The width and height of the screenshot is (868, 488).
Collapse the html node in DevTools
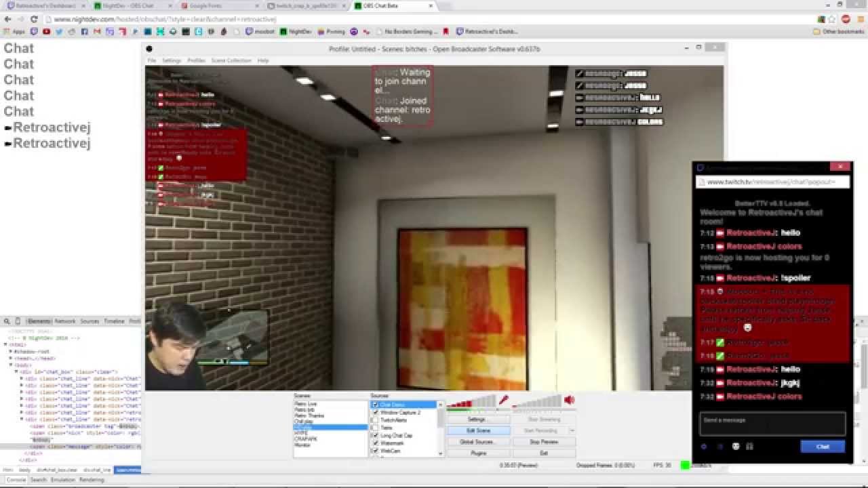coord(6,344)
